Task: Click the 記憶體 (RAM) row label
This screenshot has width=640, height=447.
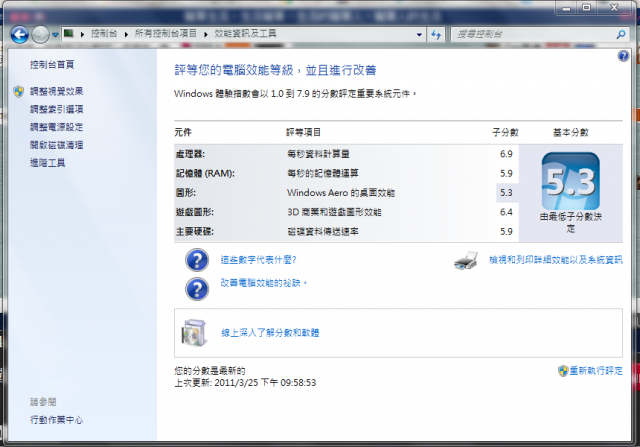Action: click(x=205, y=173)
